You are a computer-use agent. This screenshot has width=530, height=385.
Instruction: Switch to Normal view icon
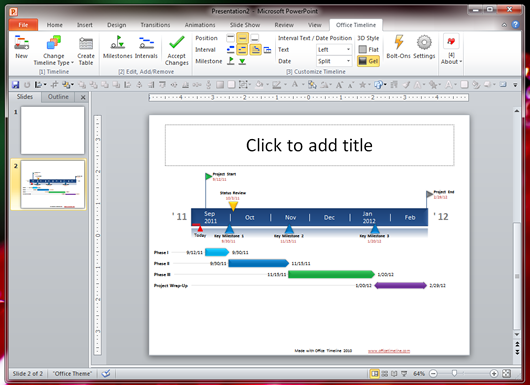click(374, 374)
